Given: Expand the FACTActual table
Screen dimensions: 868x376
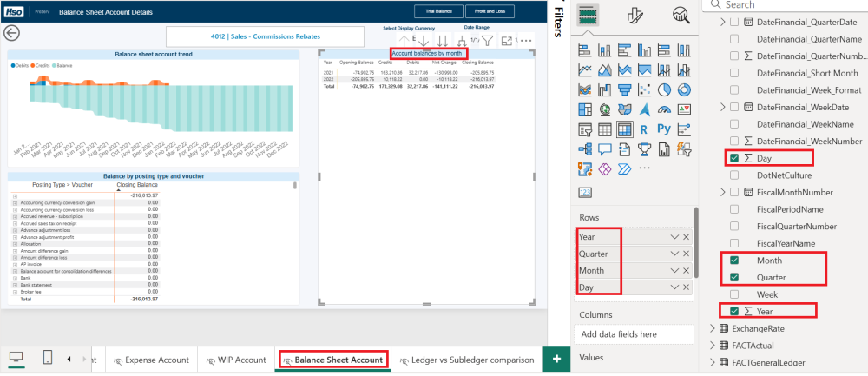Looking at the screenshot, I should pos(713,346).
